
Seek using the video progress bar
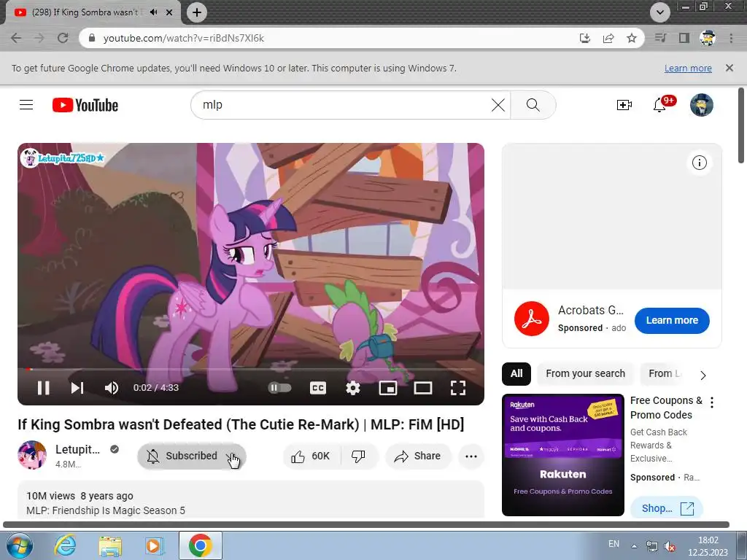(x=251, y=369)
